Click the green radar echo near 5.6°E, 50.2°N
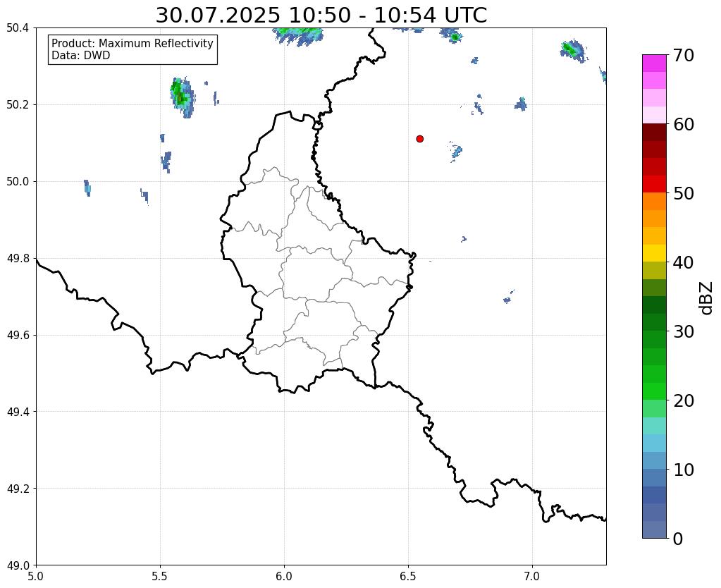The image size is (721, 588). coord(182,97)
